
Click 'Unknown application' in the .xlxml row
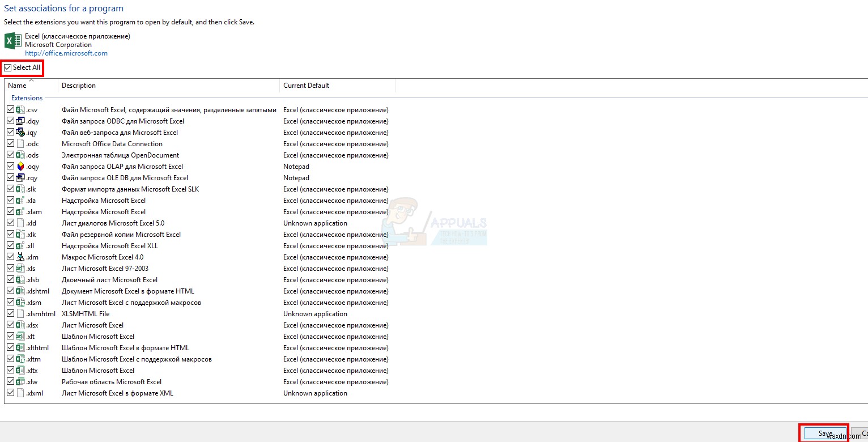tap(315, 393)
